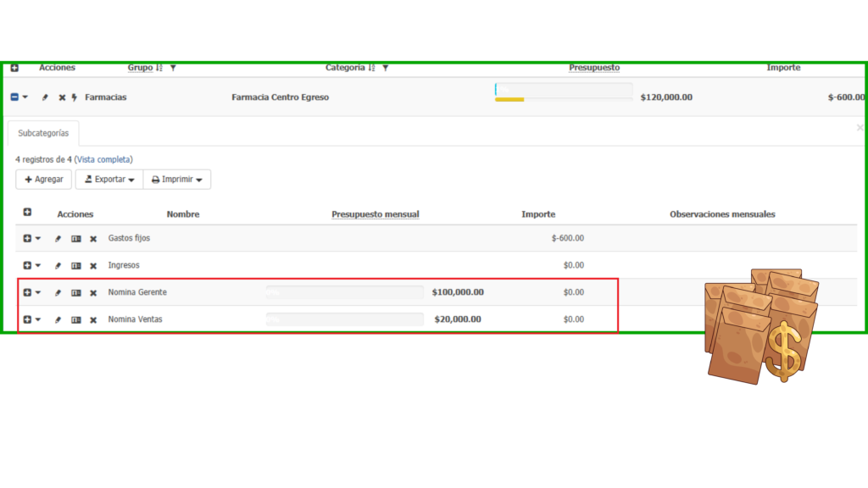Expand all rows in subcategory table header
The height and width of the screenshot is (488, 868).
click(27, 213)
